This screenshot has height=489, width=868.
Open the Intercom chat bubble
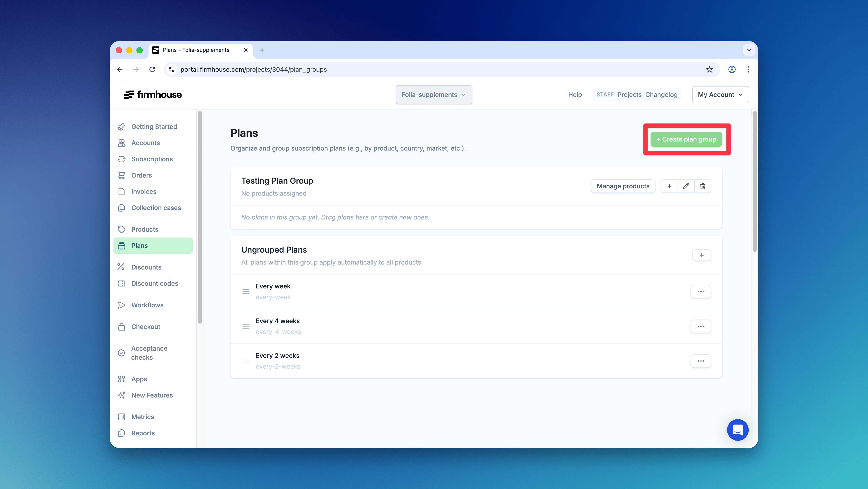[x=738, y=430]
